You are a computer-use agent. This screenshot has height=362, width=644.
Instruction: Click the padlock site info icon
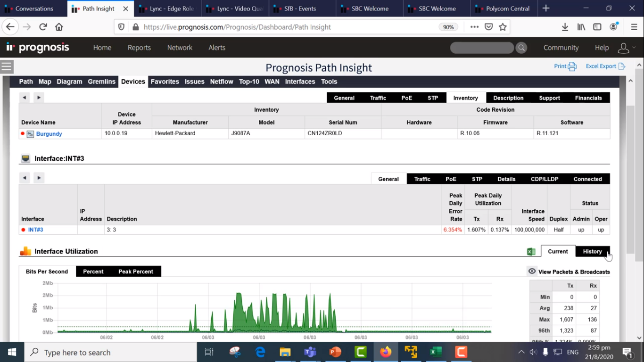(135, 27)
